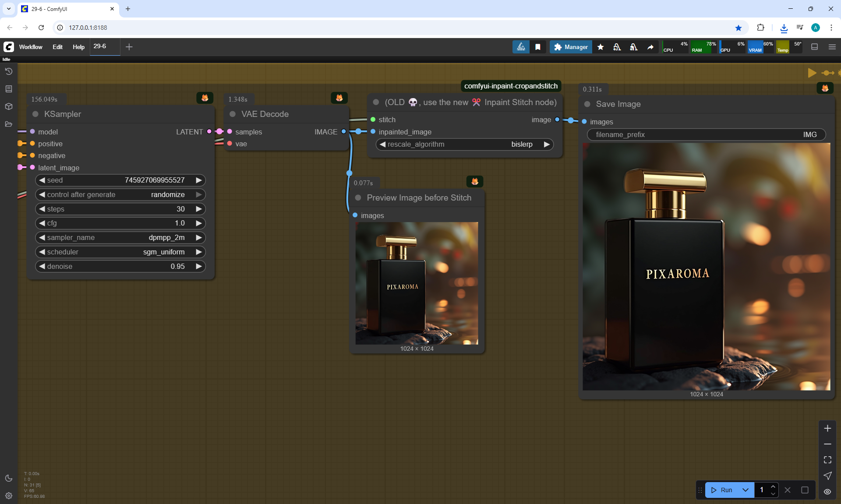Viewport: 841px width, 504px height.
Task: Open the node library cube icon
Action: point(8,106)
